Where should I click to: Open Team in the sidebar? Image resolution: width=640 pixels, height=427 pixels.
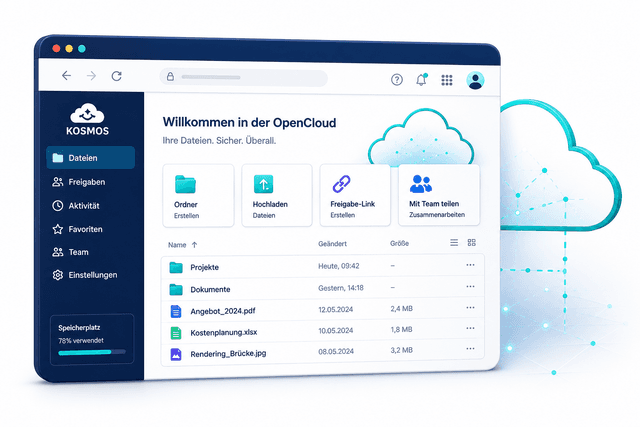pos(70,252)
